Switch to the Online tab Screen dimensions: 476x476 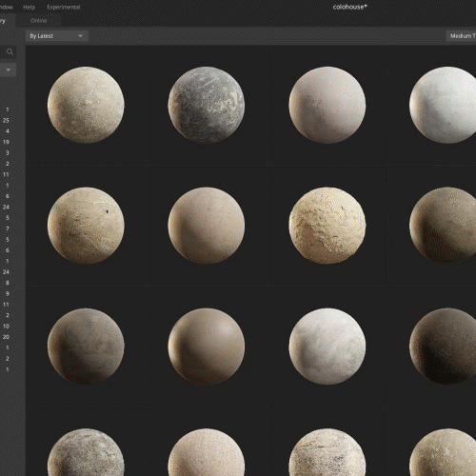pos(39,21)
